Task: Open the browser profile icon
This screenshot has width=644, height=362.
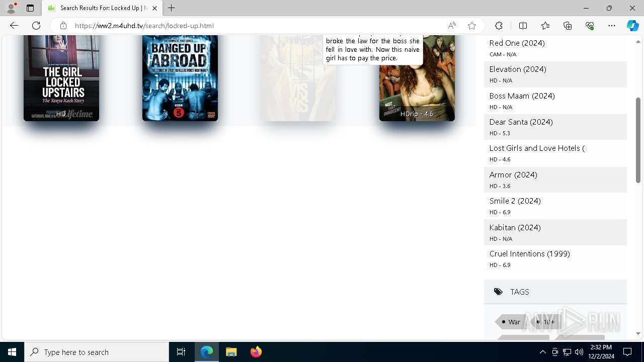Action: (11, 8)
